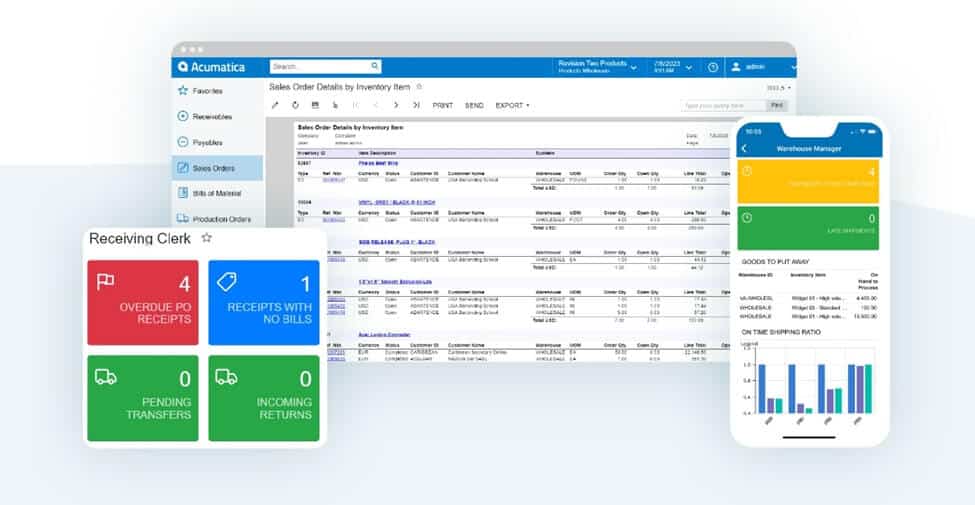Viewport: 975px width, 505px height.
Task: Click the save template icon in report toolbar
Action: tap(315, 105)
